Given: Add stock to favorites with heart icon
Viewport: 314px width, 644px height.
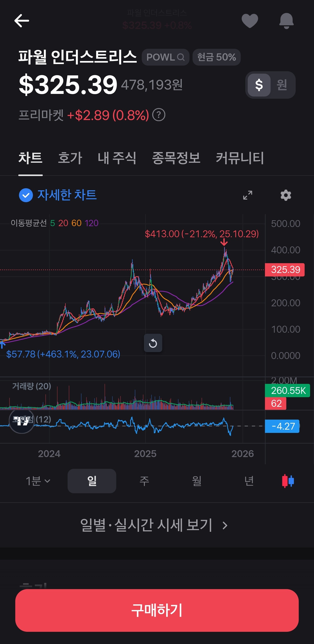Looking at the screenshot, I should click(x=250, y=20).
